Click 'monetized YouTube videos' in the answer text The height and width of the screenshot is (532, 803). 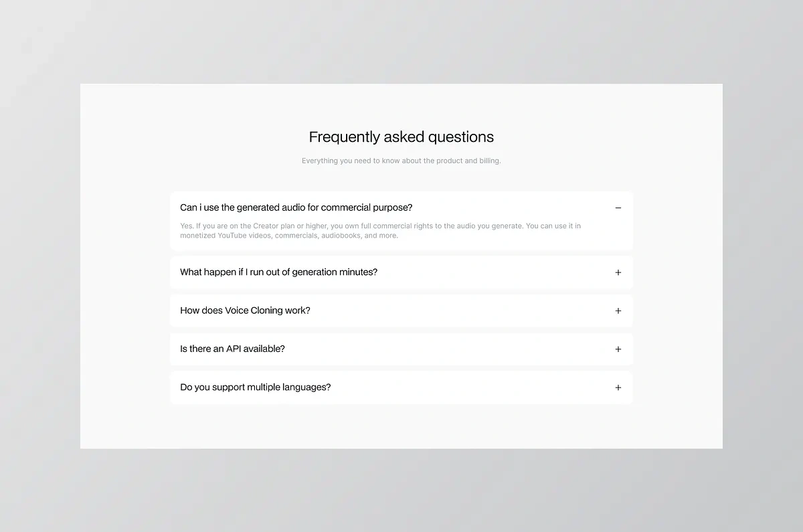tap(226, 236)
